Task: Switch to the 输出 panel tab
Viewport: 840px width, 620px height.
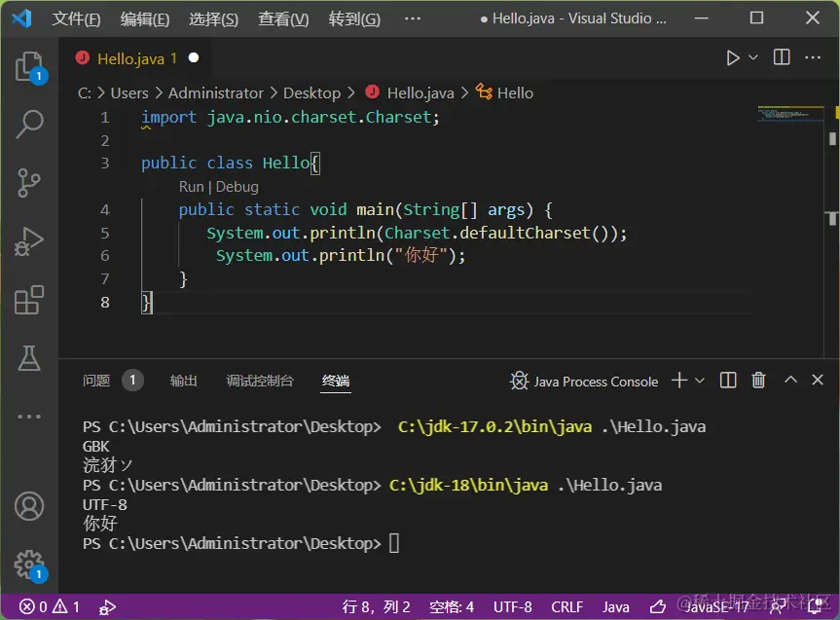Action: [184, 381]
